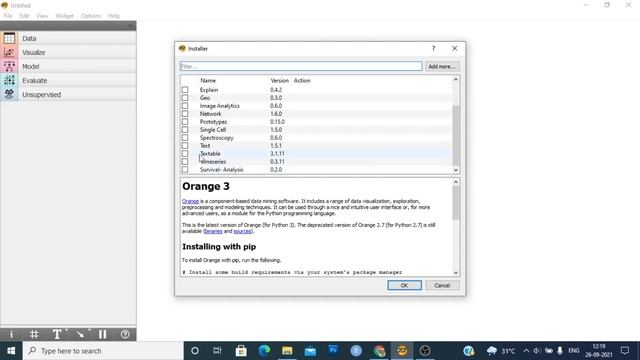Check the Single Cell add-on checkbox
Viewport: 640px width, 360px height.
click(185, 129)
